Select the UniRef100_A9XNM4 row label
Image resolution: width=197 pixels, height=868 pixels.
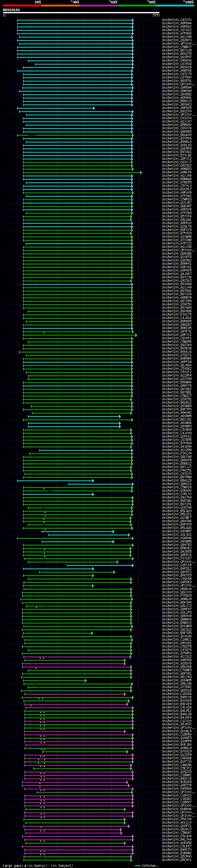pos(176,423)
